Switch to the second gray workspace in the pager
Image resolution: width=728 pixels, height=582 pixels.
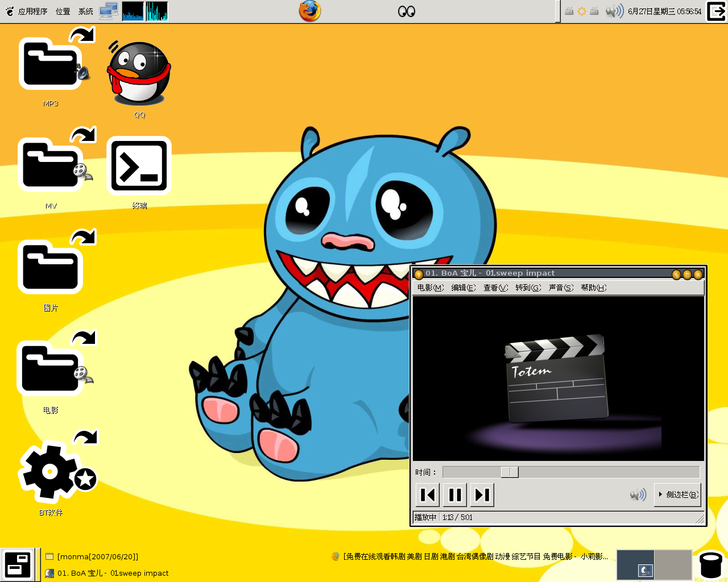click(673, 564)
